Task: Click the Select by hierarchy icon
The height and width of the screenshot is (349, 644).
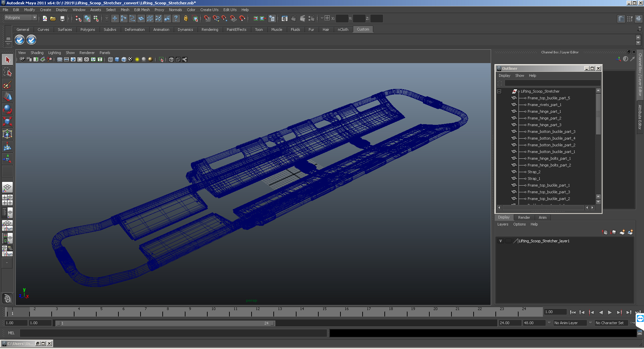Action: [x=78, y=18]
